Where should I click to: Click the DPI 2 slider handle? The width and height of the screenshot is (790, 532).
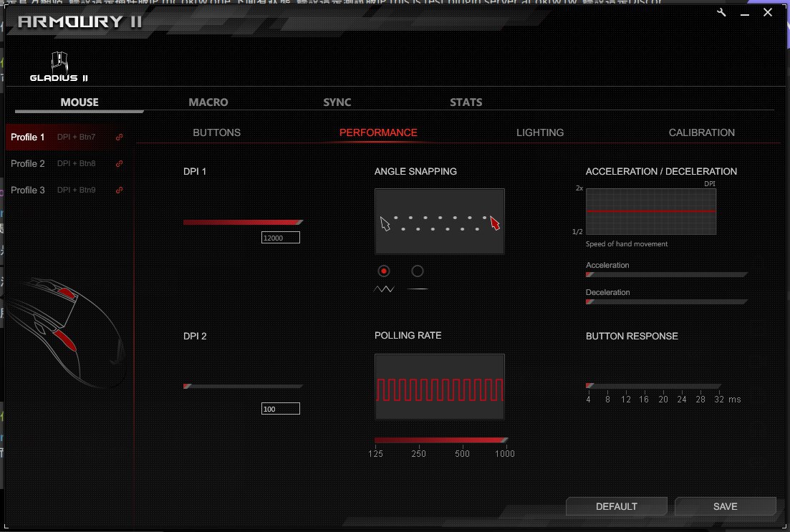point(187,387)
